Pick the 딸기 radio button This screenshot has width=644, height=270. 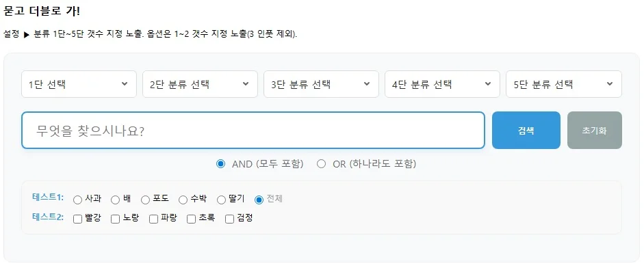[x=221, y=200]
